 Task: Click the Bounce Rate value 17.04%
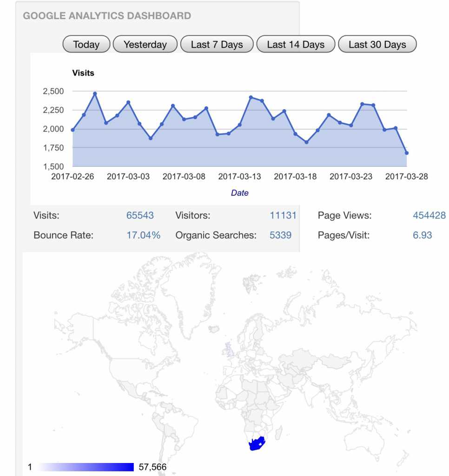[x=143, y=235]
